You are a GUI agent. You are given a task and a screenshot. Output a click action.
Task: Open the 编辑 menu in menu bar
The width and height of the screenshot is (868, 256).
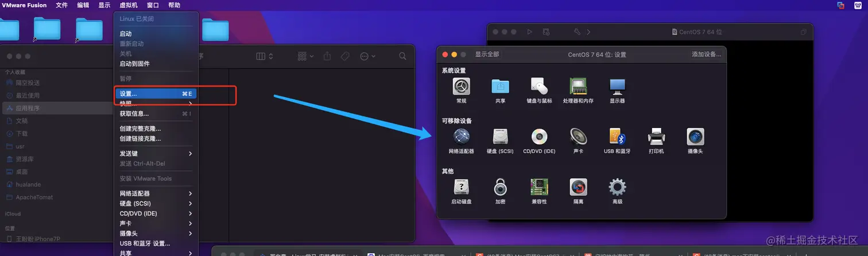(83, 5)
